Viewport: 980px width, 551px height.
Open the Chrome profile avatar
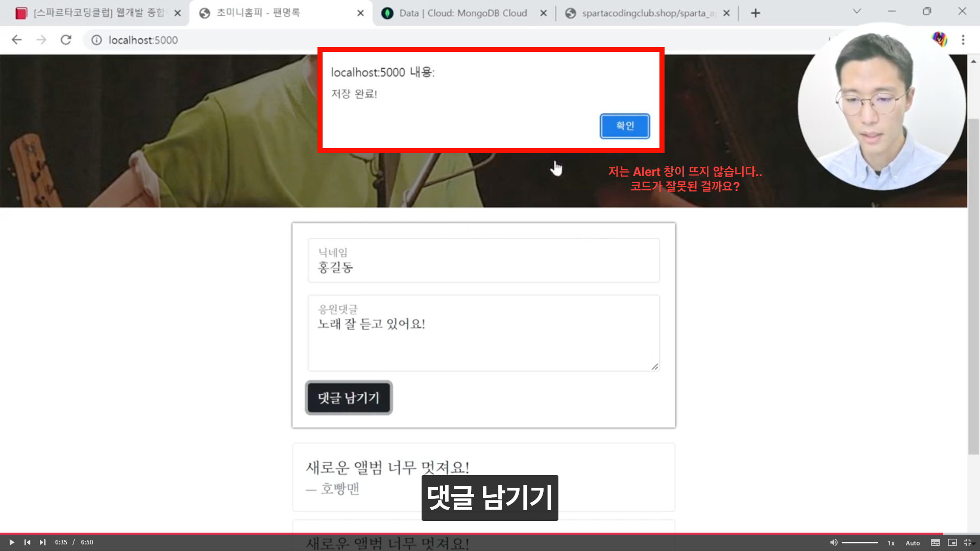pos(939,39)
